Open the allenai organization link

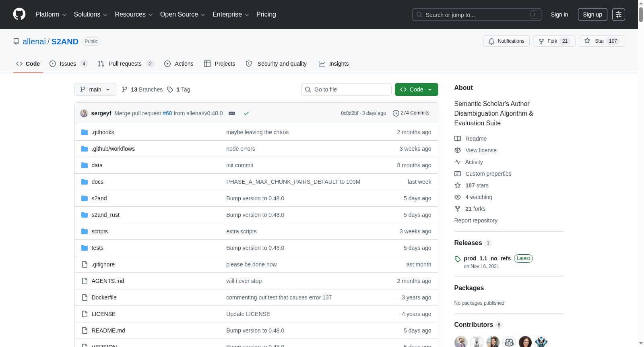coord(34,42)
